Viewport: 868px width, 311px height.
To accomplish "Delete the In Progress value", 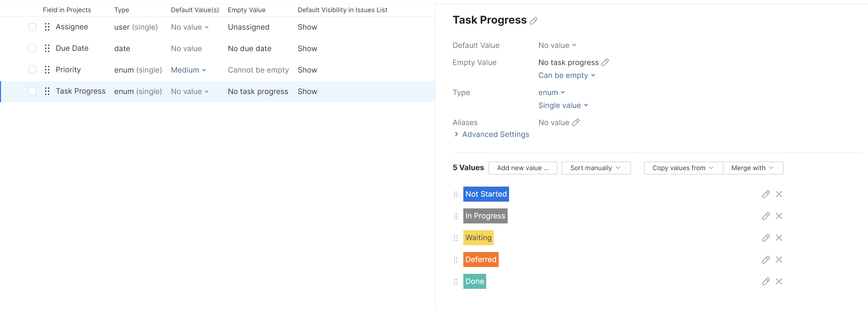I will pyautogui.click(x=779, y=216).
